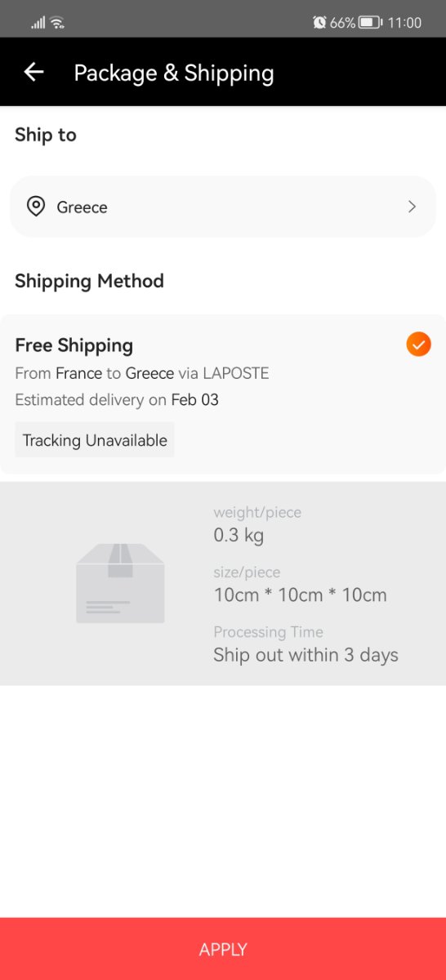Image resolution: width=446 pixels, height=980 pixels.
Task: Tap the package box illustration
Action: pyautogui.click(x=120, y=583)
